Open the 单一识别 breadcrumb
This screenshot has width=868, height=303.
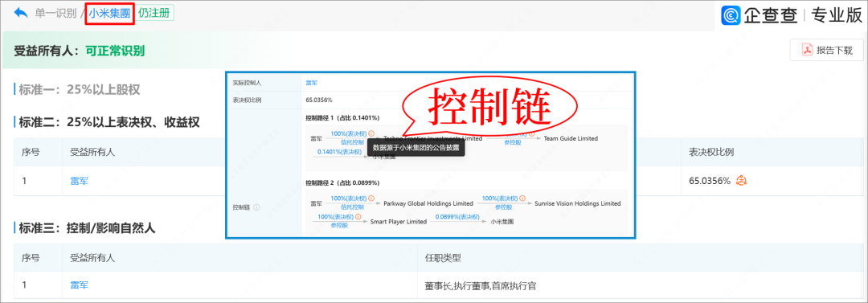(x=55, y=13)
